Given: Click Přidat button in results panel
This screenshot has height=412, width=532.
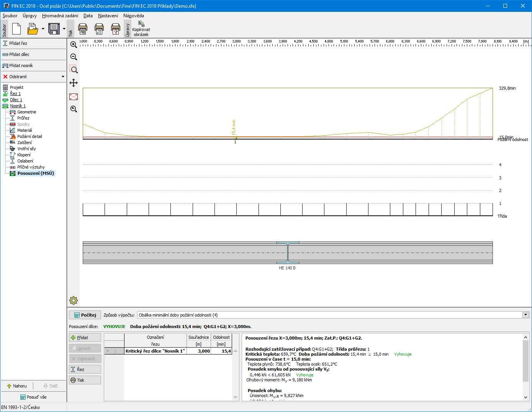Looking at the screenshot, I should pyautogui.click(x=85, y=338).
